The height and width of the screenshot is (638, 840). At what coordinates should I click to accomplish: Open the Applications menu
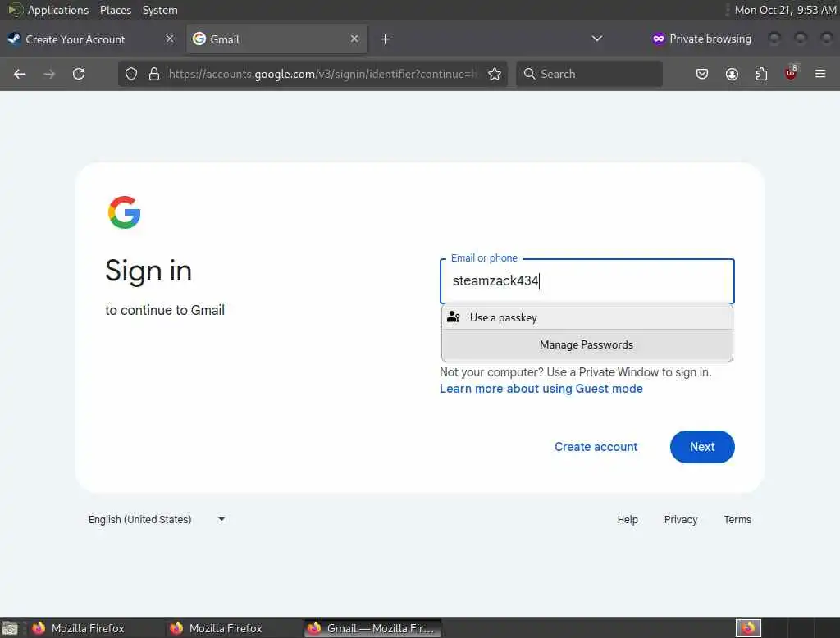point(58,10)
